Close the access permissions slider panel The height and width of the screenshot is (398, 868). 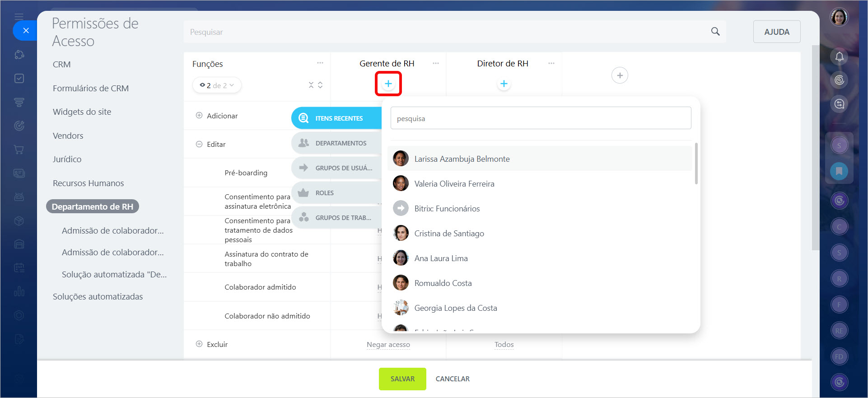coord(26,31)
